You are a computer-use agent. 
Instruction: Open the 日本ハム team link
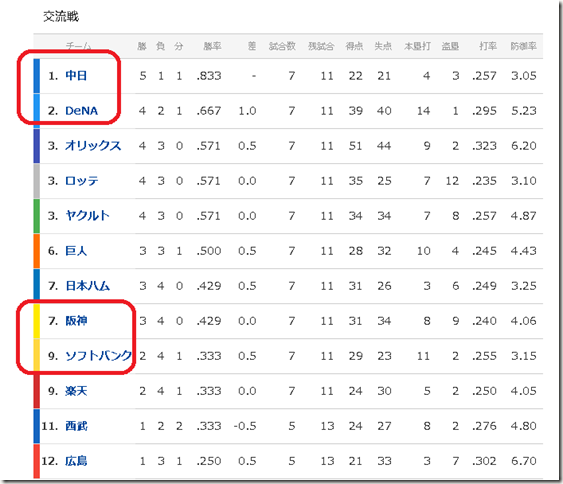[x=87, y=285]
